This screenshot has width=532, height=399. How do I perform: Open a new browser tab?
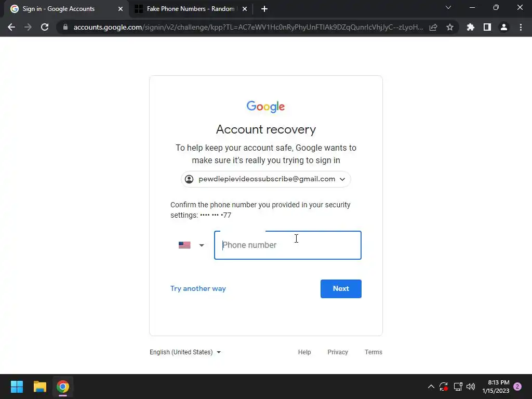[264, 9]
